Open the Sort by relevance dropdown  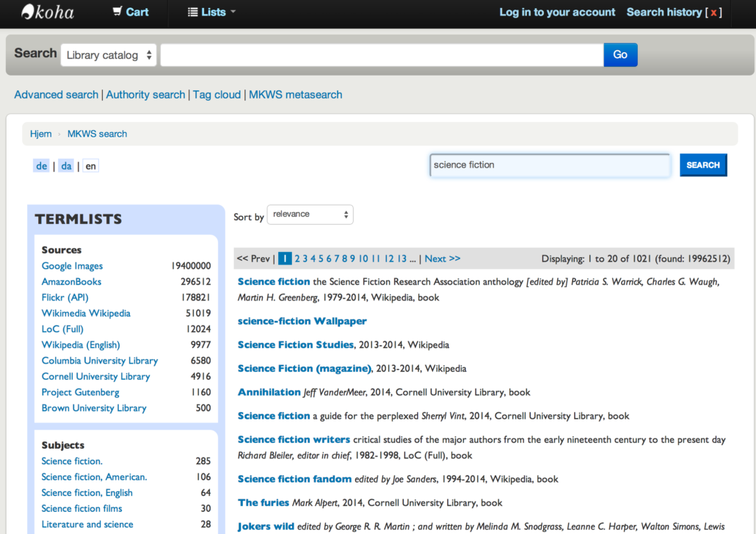point(310,214)
